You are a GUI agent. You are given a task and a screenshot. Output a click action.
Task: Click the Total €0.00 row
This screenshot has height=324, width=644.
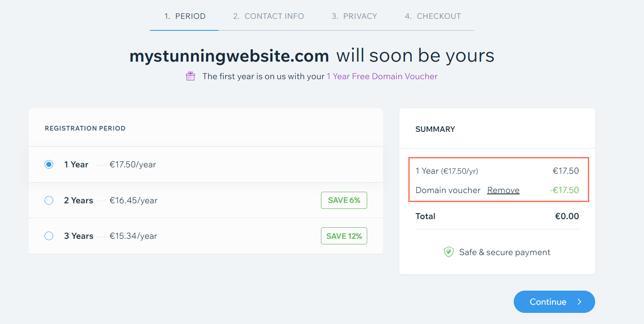tap(497, 216)
